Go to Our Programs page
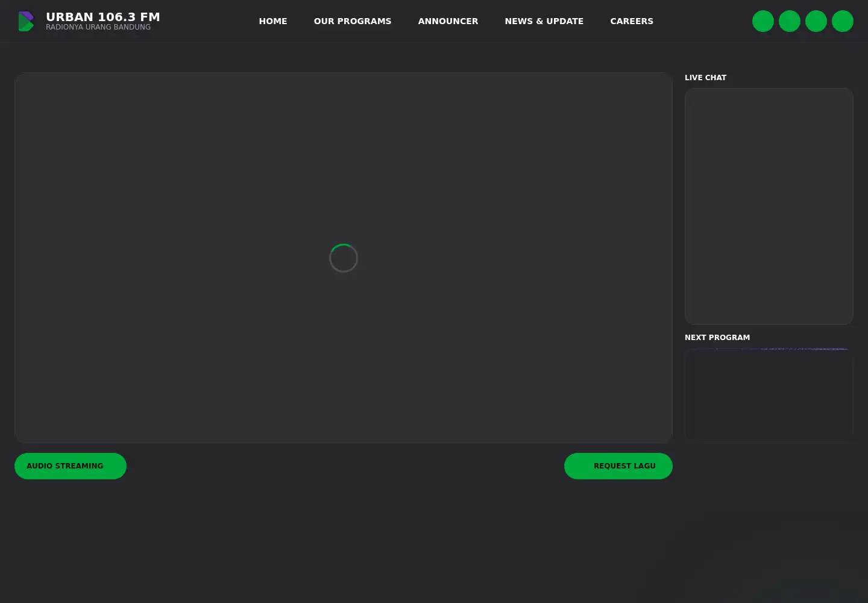The width and height of the screenshot is (868, 603). 353,21
